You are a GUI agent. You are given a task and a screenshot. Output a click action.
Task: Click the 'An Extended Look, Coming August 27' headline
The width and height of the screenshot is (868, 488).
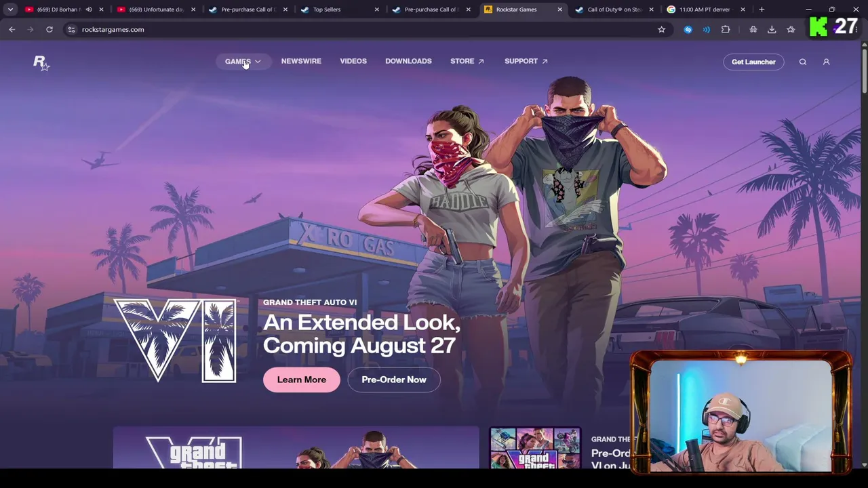[x=361, y=333]
